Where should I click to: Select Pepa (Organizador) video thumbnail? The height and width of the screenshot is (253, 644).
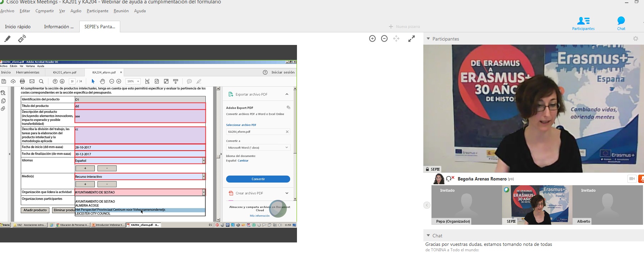tap(466, 205)
